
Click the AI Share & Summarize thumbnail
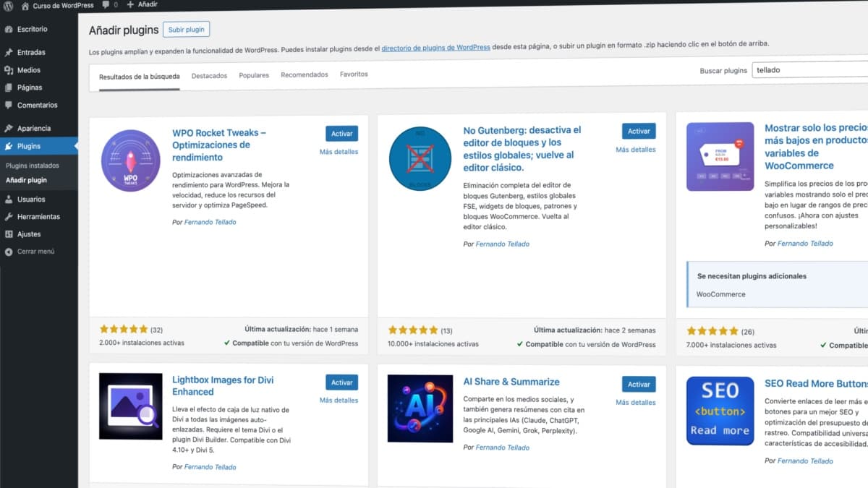tap(420, 408)
